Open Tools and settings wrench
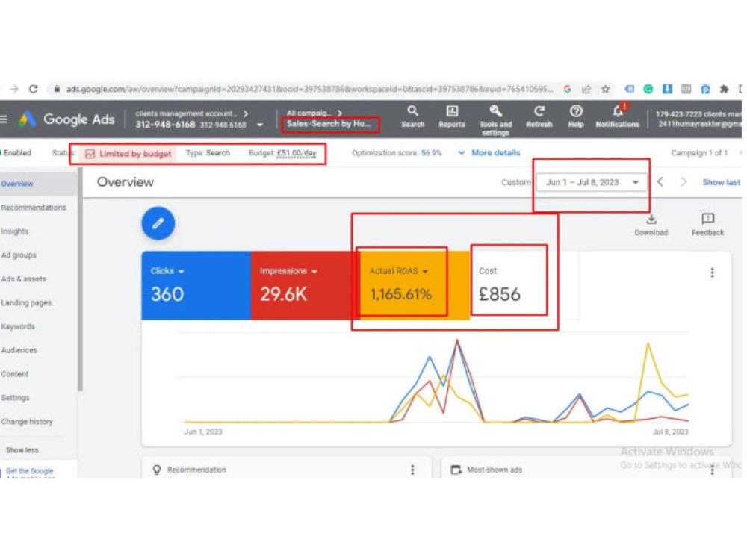This screenshot has height=560, width=747. (x=495, y=120)
